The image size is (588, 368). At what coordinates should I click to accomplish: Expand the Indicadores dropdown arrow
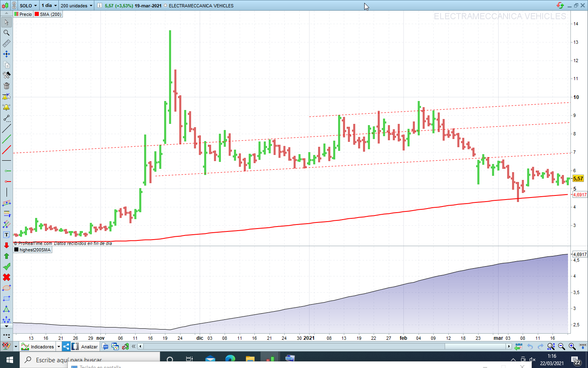click(x=58, y=347)
